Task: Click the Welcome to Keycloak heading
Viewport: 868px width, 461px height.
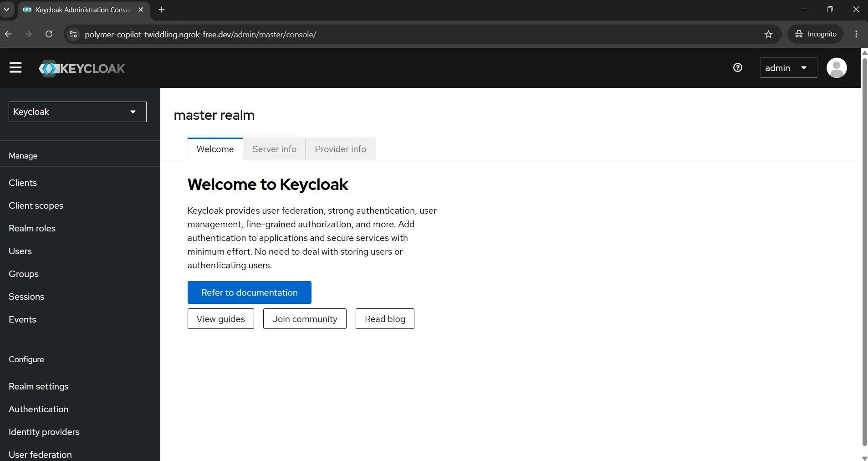Action: tap(268, 184)
